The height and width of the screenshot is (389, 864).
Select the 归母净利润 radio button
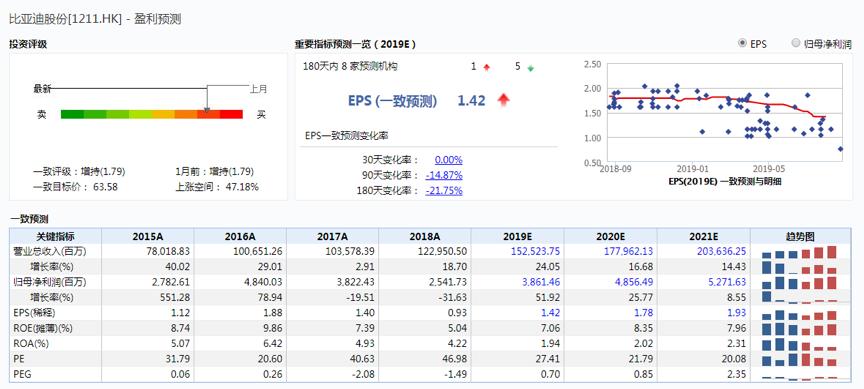(x=795, y=43)
